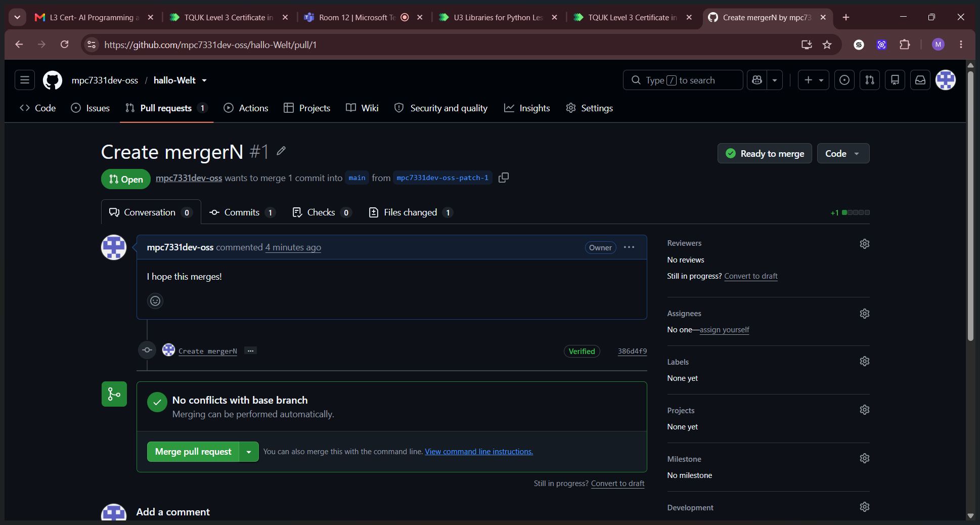This screenshot has width=980, height=525.
Task: Switch to the L3 Cert Gmail browser tab
Action: coord(94,17)
